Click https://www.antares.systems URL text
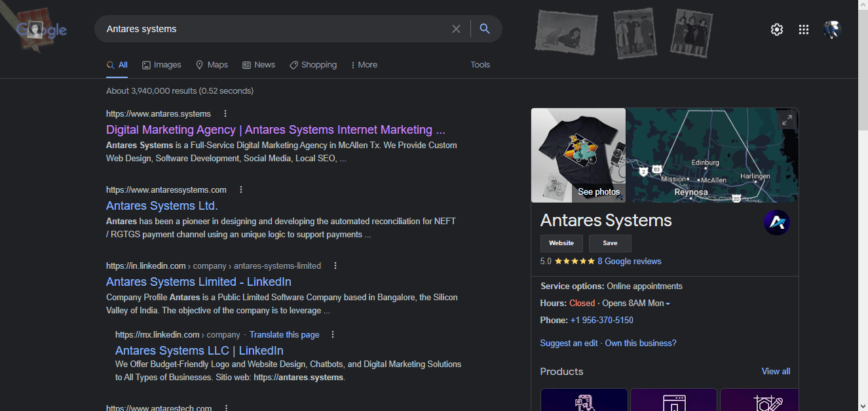 coord(159,114)
